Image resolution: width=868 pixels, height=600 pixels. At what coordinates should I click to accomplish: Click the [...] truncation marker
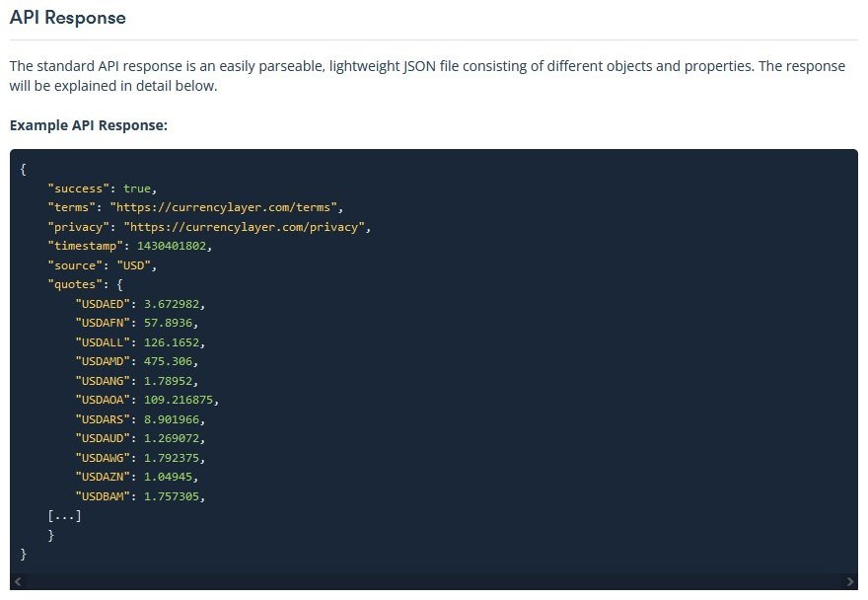click(65, 516)
